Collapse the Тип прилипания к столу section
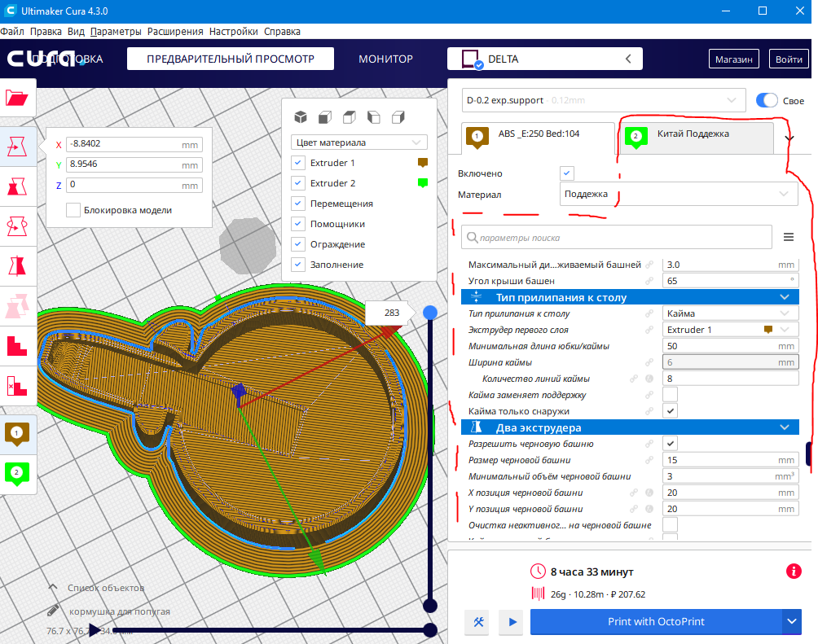This screenshot has width=818, height=644. (630, 297)
